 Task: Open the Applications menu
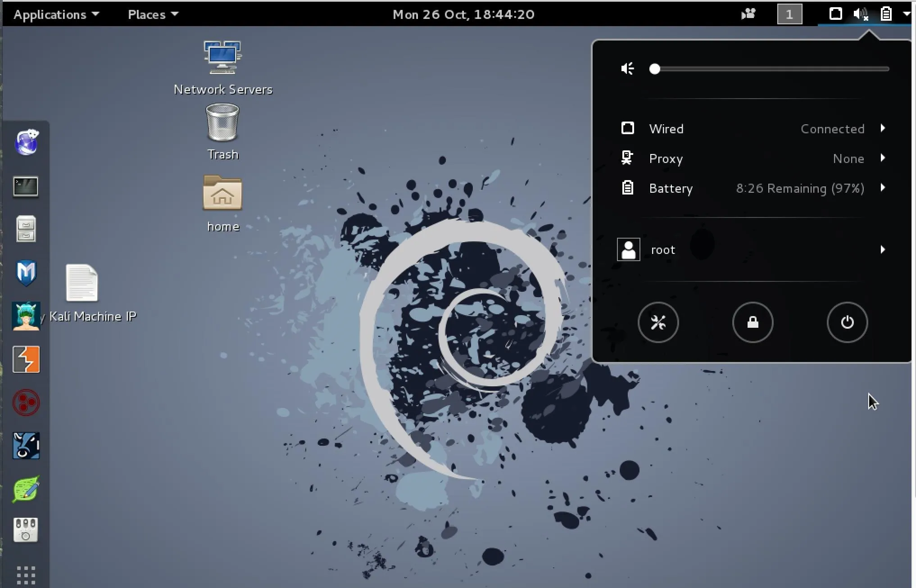click(x=56, y=14)
